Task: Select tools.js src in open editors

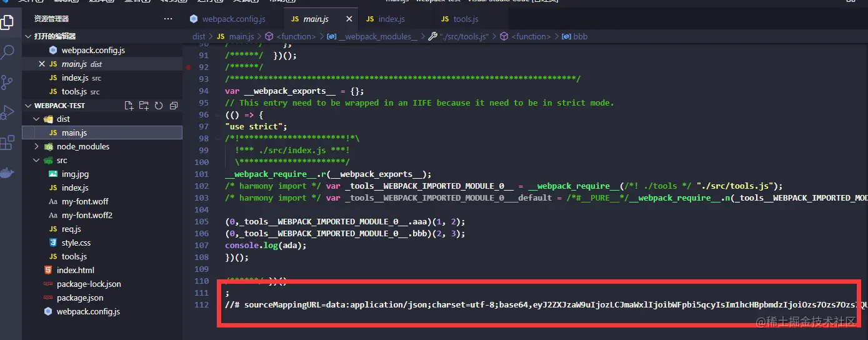Action: [x=102, y=92]
